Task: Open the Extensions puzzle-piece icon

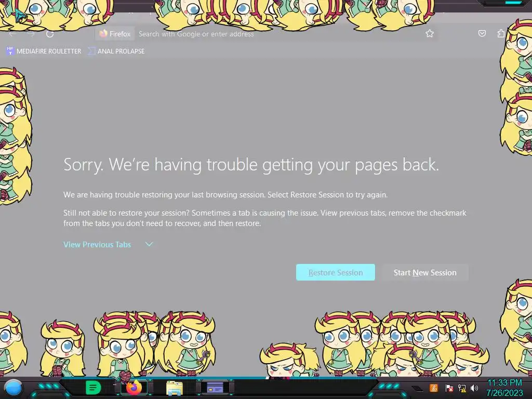Action: [x=501, y=33]
